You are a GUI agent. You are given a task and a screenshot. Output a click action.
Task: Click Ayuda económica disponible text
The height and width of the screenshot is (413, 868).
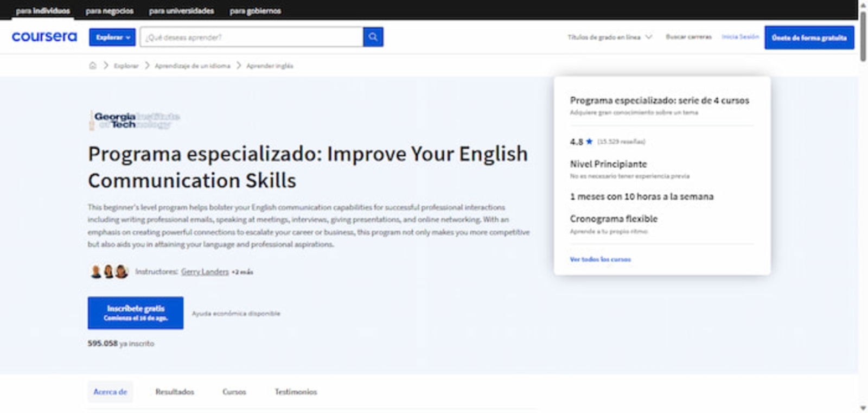coord(236,314)
